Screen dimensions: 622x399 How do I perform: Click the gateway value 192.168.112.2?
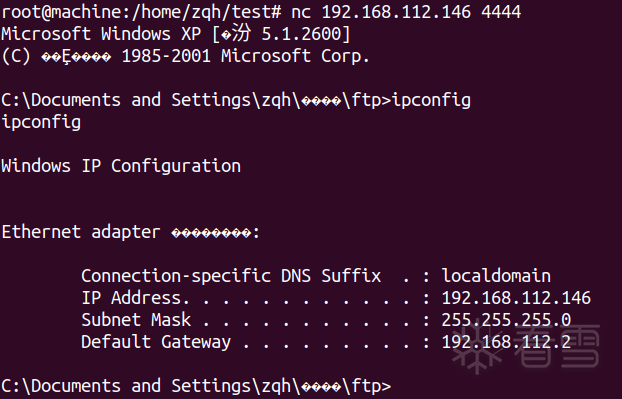(506, 342)
